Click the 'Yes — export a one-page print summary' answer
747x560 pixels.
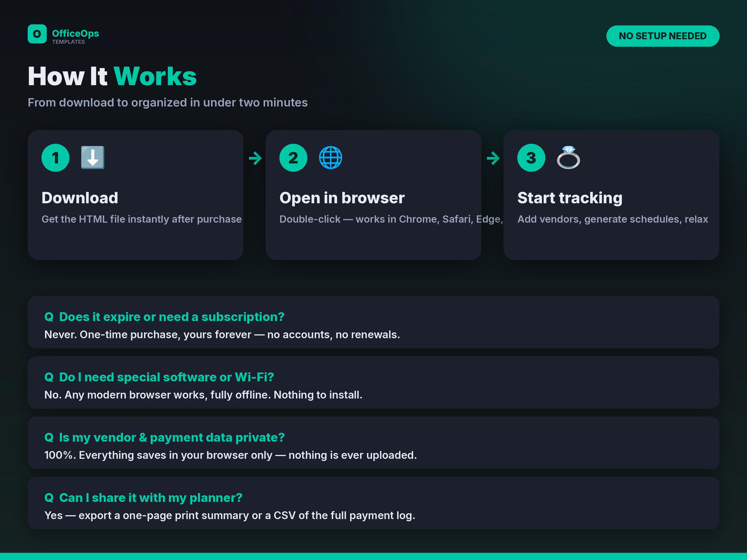230,515
